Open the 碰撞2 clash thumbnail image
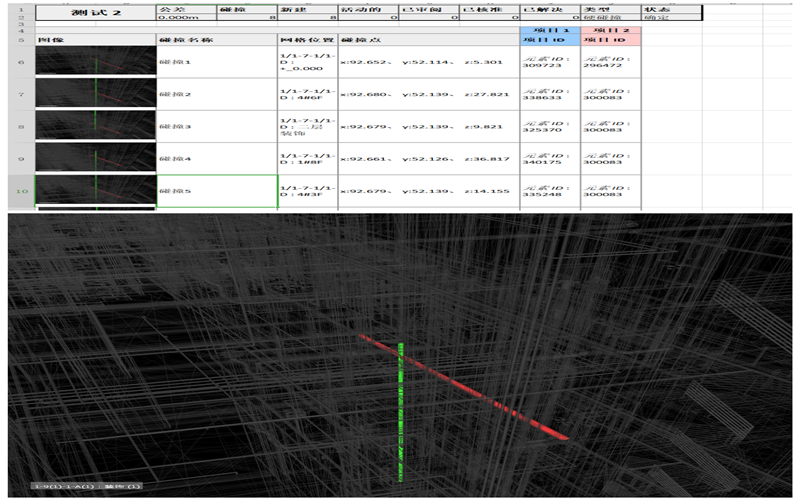 coord(96,93)
